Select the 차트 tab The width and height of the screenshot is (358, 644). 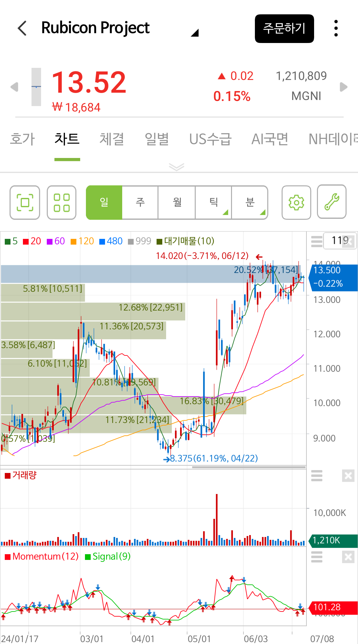(67, 139)
